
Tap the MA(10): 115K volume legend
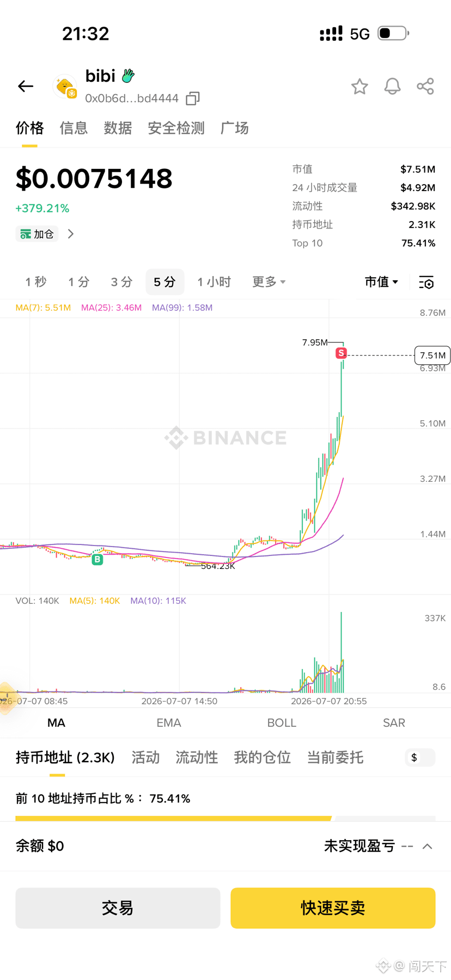click(x=158, y=601)
